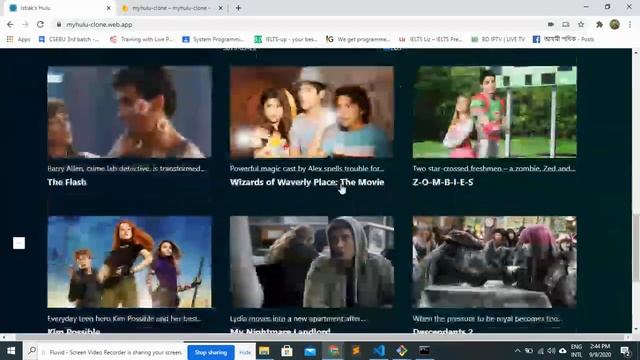Open the Descendants 2 thumbnail

pos(494,262)
